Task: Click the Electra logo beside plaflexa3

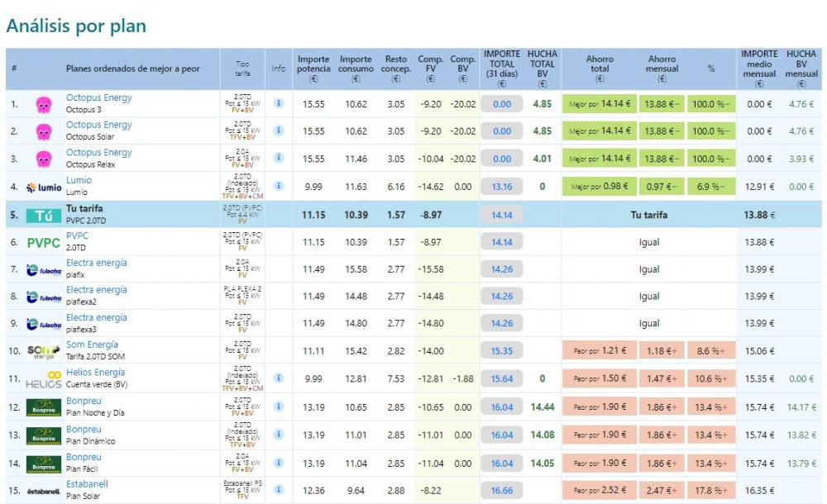Action: [x=44, y=324]
